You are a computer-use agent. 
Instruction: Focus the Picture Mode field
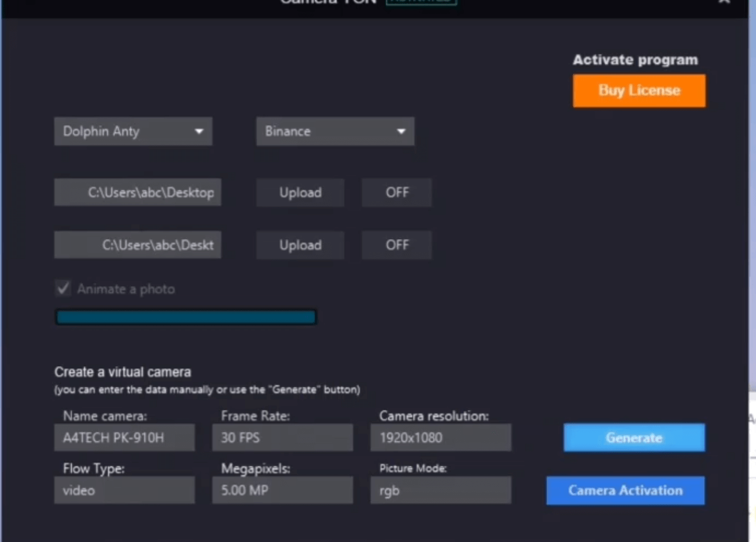(x=440, y=490)
